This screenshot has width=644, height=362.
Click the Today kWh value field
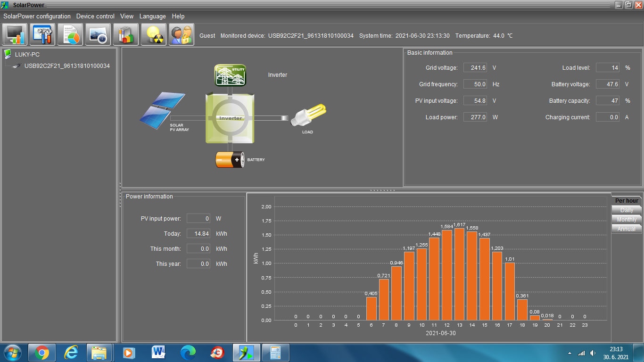[x=198, y=234]
